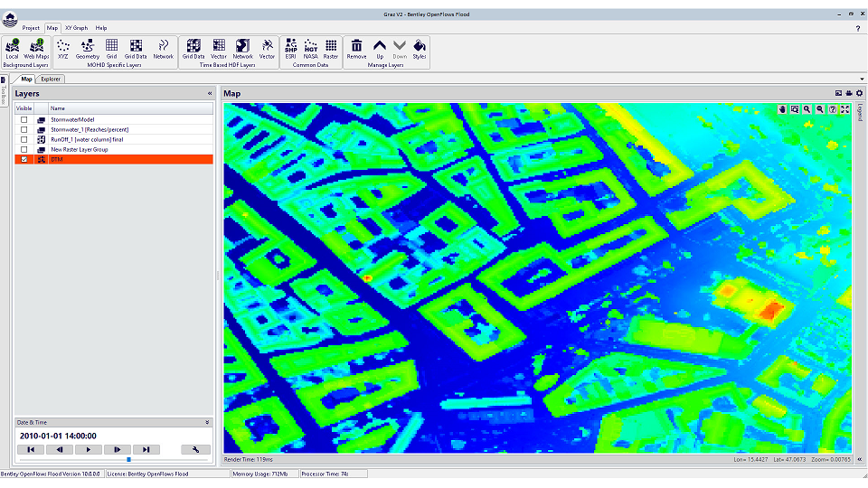The height and width of the screenshot is (488, 868).
Task: Add a Geometry MOHID layer
Action: 88,49
